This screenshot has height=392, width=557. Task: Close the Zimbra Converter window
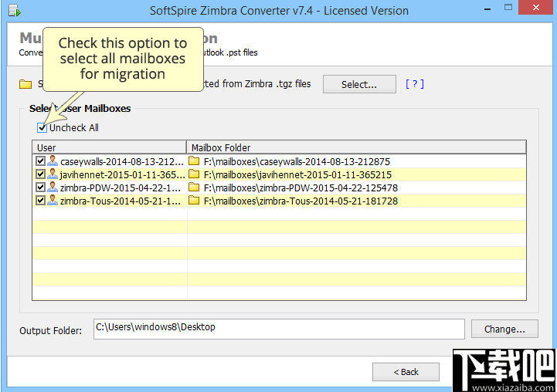(536, 8)
